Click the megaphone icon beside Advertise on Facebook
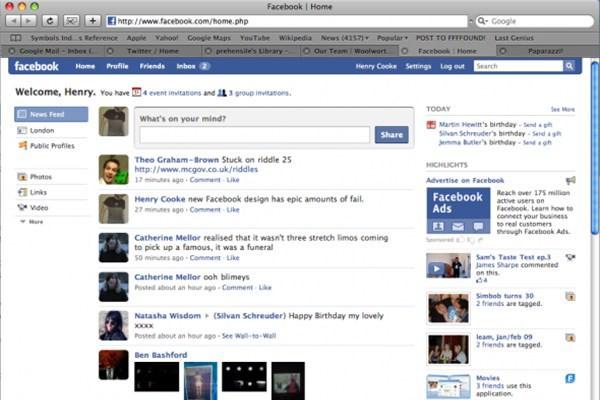This screenshot has width=600, height=400. [x=571, y=180]
